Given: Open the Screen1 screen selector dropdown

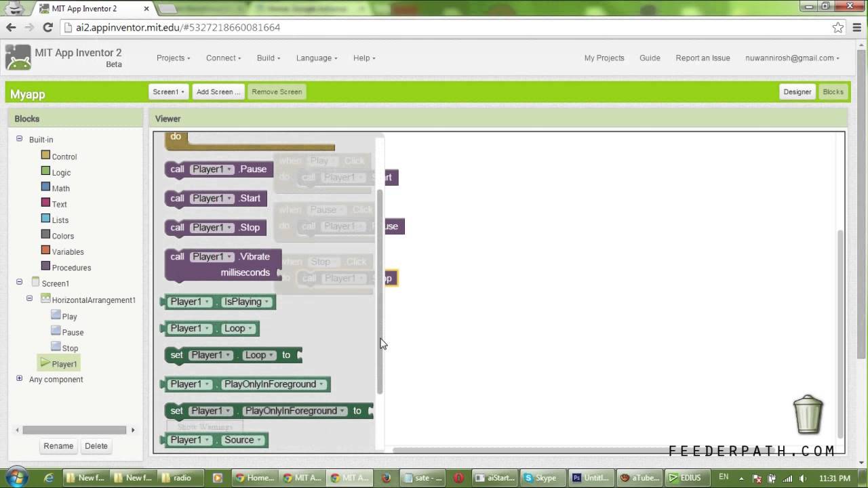Looking at the screenshot, I should tap(169, 91).
